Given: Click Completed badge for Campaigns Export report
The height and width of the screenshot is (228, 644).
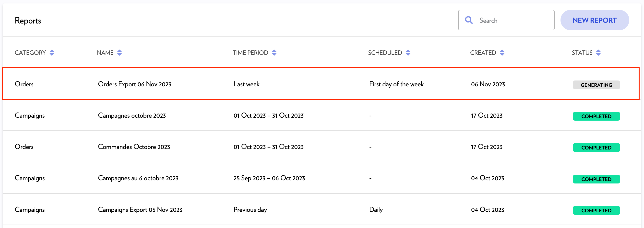Looking at the screenshot, I should click(596, 211).
